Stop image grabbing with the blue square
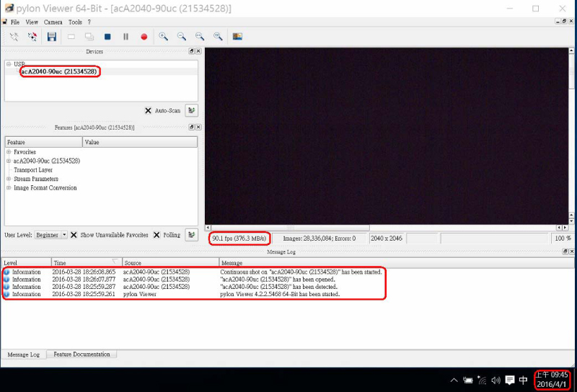 pyautogui.click(x=107, y=37)
